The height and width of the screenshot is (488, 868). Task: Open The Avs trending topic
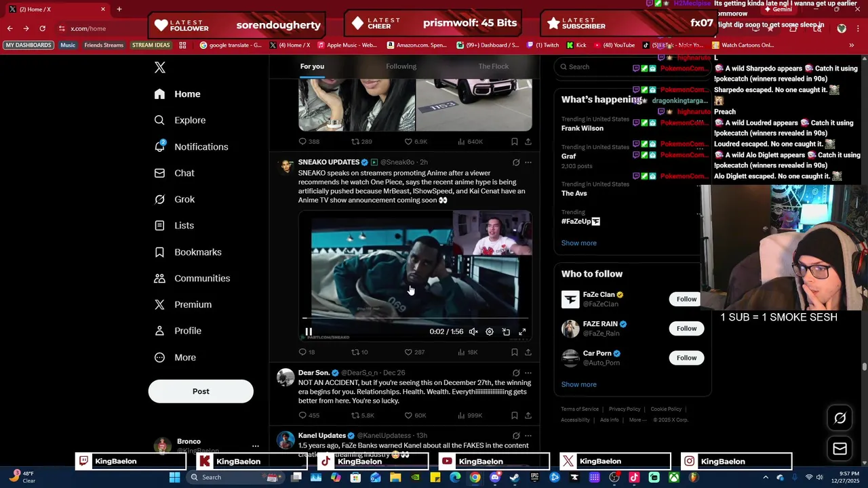click(x=574, y=193)
